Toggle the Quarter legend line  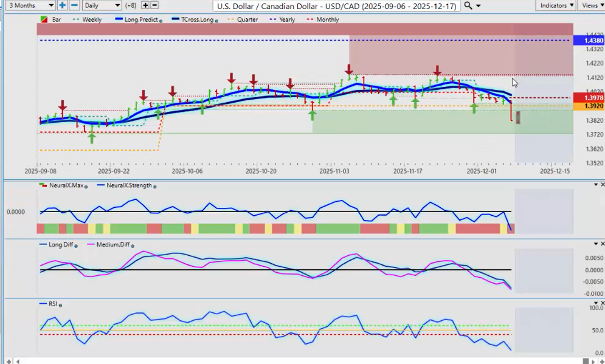(247, 19)
